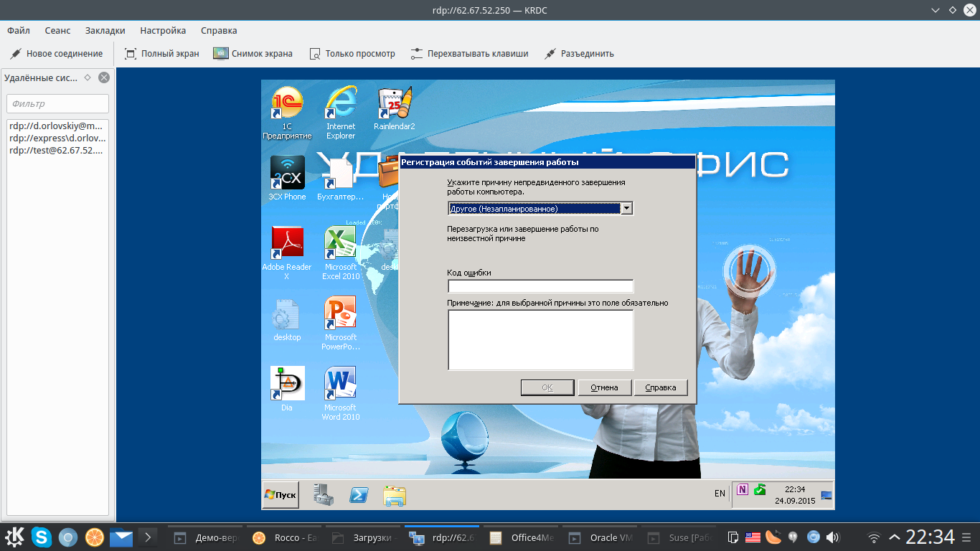Switch to the Oracle VM taskbar window
The image size is (980, 551).
click(x=601, y=537)
